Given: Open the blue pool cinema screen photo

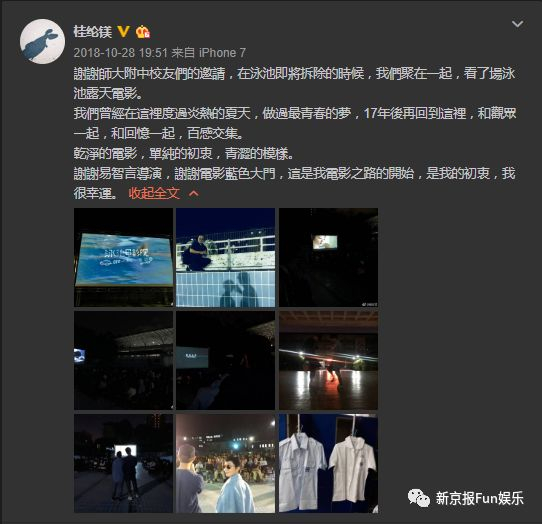Looking at the screenshot, I should point(123,258).
